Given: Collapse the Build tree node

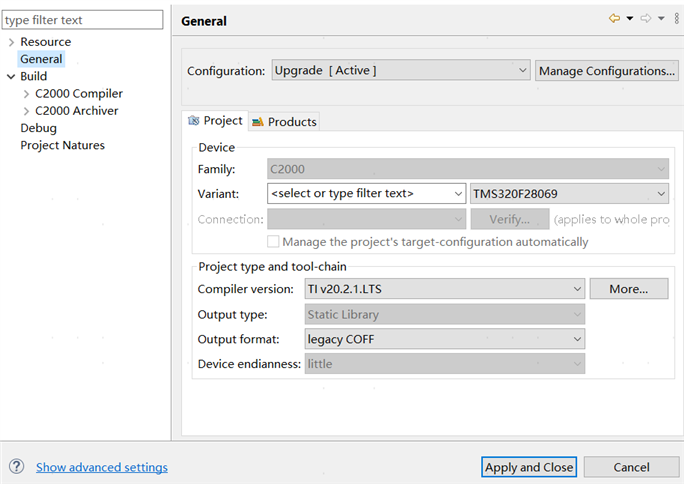Looking at the screenshot, I should pos(11,76).
